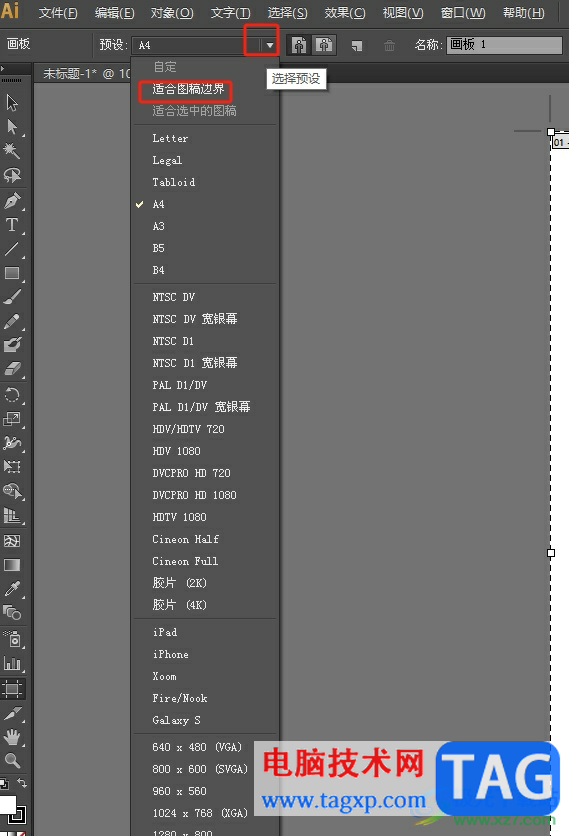Viewport: 569px width, 836px height.
Task: Select the Zoom tool
Action: point(12,761)
